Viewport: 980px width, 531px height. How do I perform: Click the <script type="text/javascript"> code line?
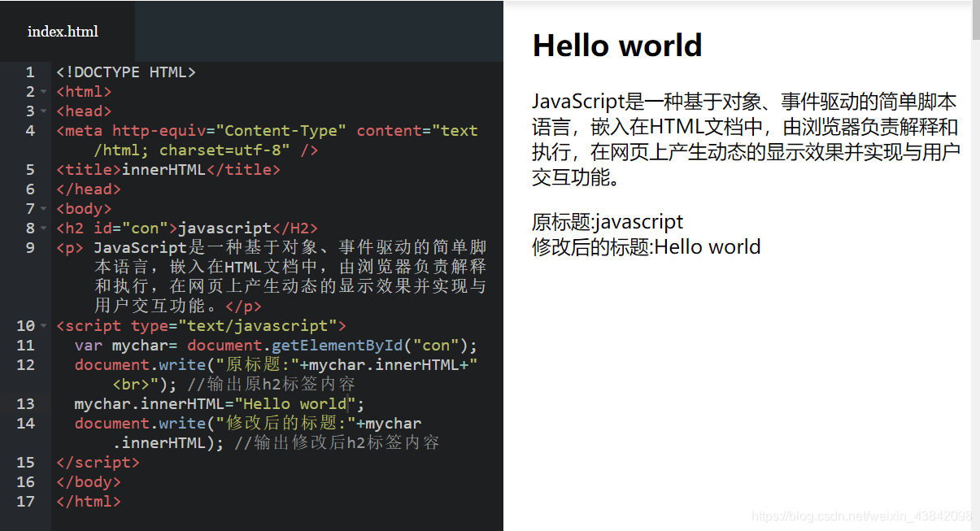pyautogui.click(x=201, y=326)
